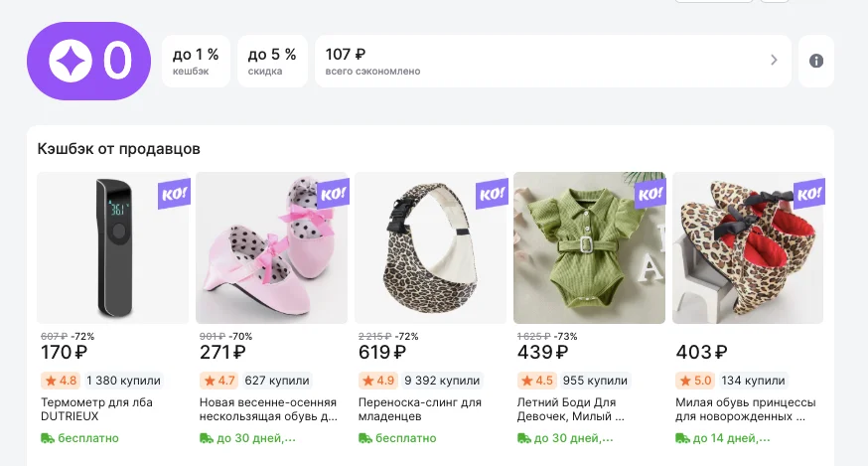Click the KO! badge on sling carrier
This screenshot has height=466, width=868.
tap(492, 194)
